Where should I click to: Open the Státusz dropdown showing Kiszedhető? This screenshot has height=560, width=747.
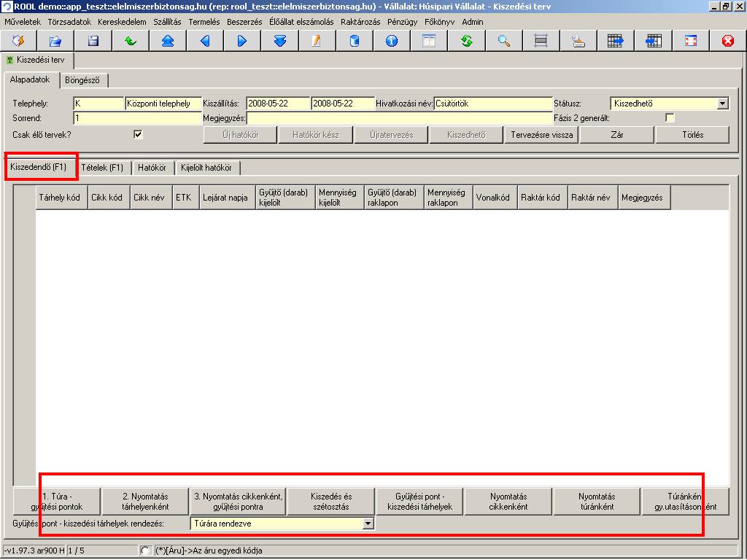(x=722, y=104)
